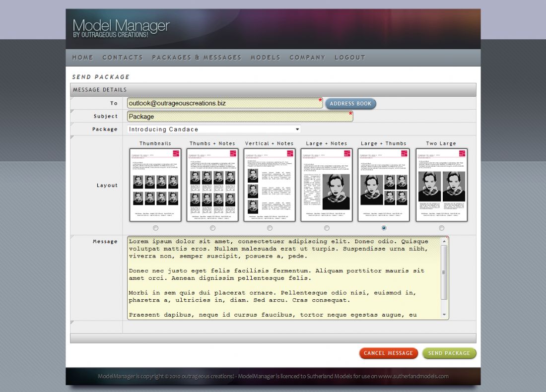
Task: Open the Packages & Messages menu
Action: (x=197, y=58)
